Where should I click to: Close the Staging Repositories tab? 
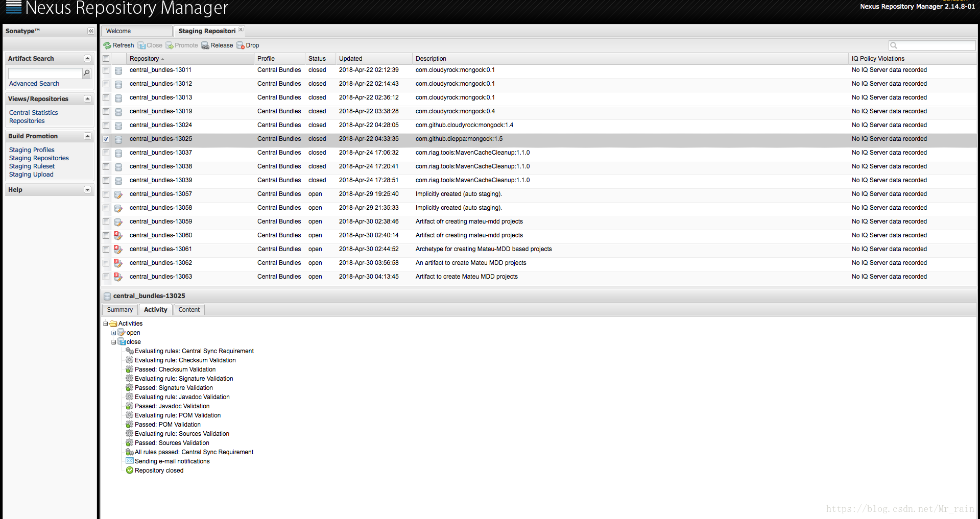[241, 30]
